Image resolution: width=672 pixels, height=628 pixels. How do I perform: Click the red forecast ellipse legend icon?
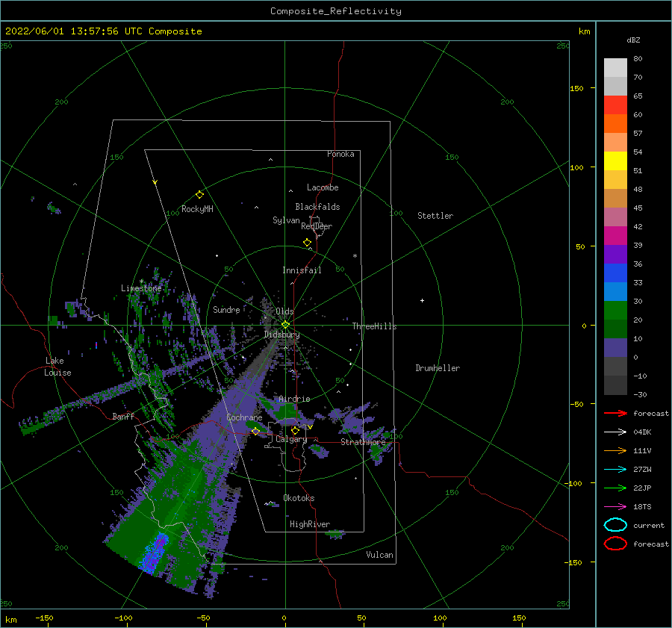[615, 544]
